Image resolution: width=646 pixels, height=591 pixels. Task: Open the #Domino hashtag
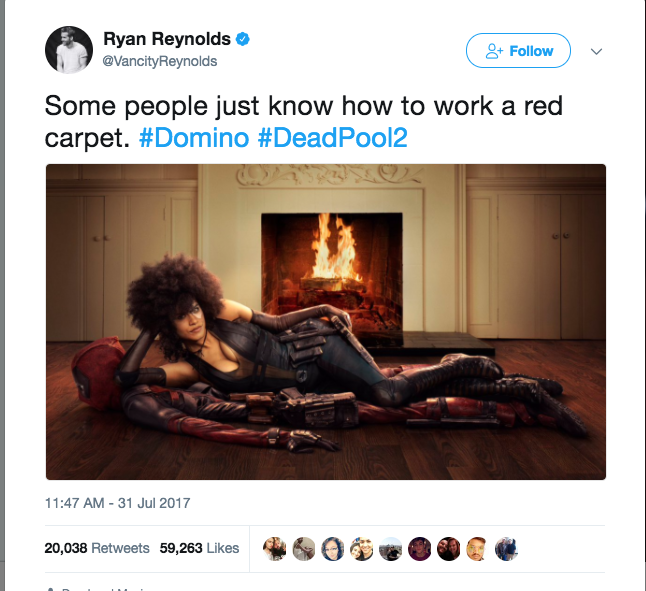click(x=194, y=137)
